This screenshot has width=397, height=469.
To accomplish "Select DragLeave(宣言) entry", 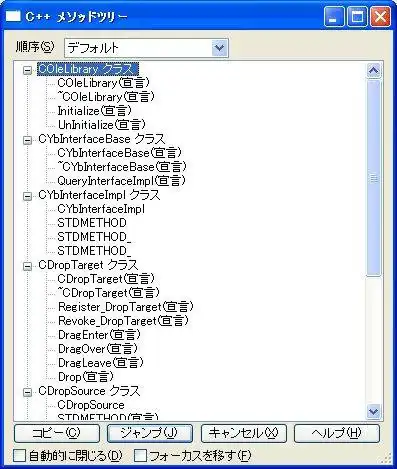I will [100, 363].
